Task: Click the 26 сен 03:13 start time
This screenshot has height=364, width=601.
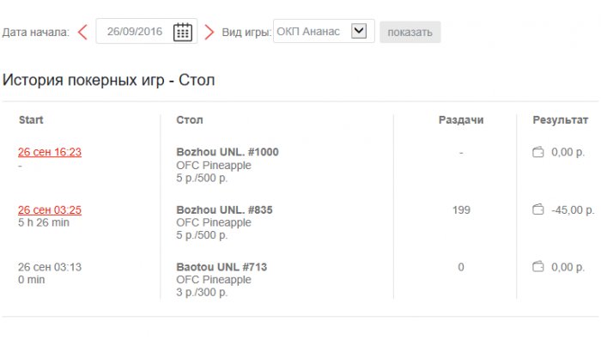Action: 50,267
